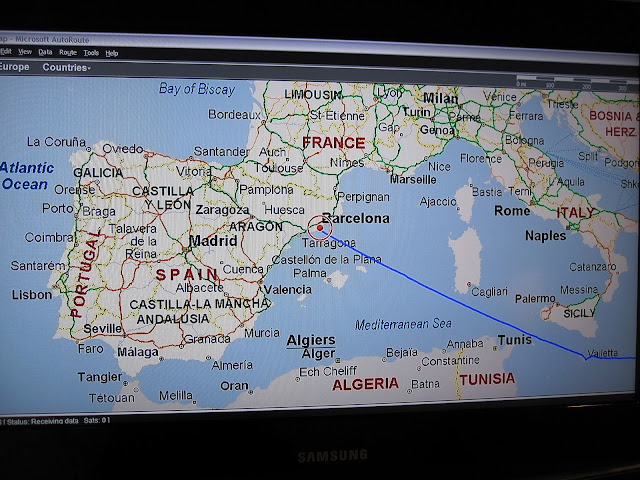Click the Atlantic Ocean label

coord(27,176)
